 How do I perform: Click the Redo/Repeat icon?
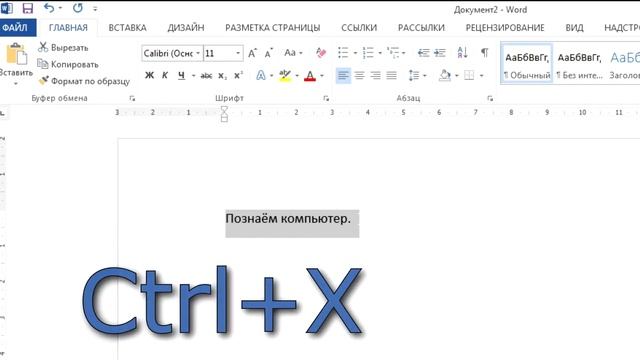[x=78, y=7]
